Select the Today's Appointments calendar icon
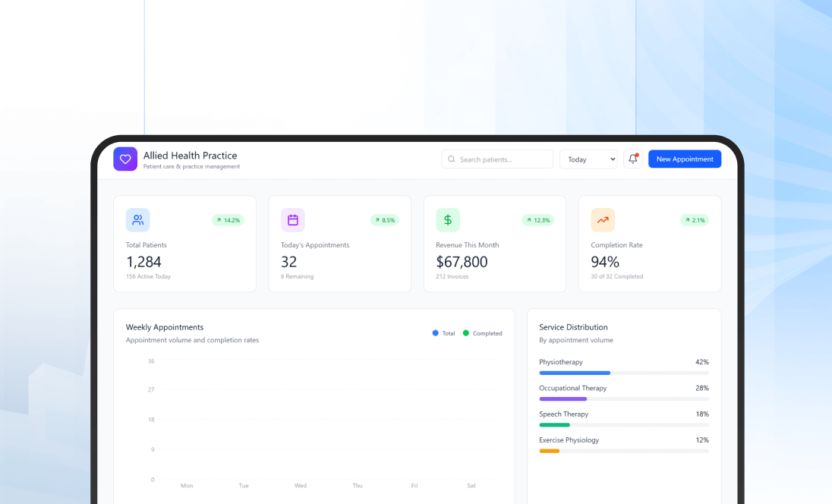This screenshot has height=504, width=832. (292, 219)
